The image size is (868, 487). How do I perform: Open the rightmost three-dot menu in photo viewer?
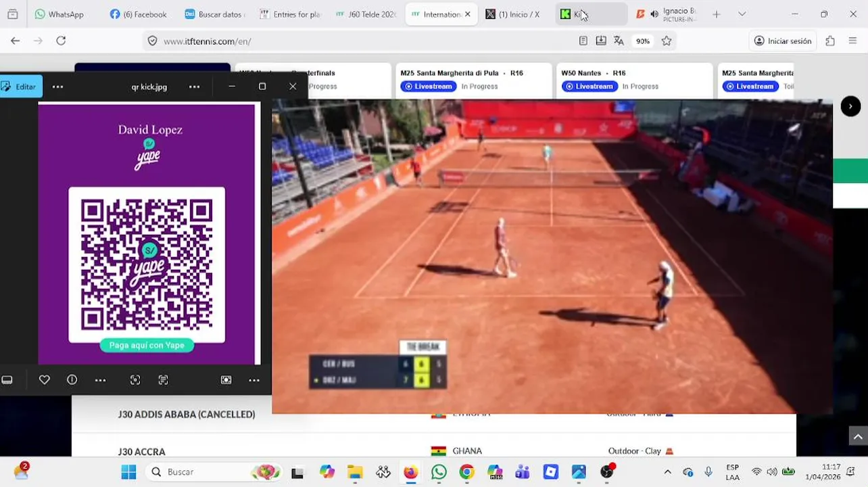click(254, 380)
